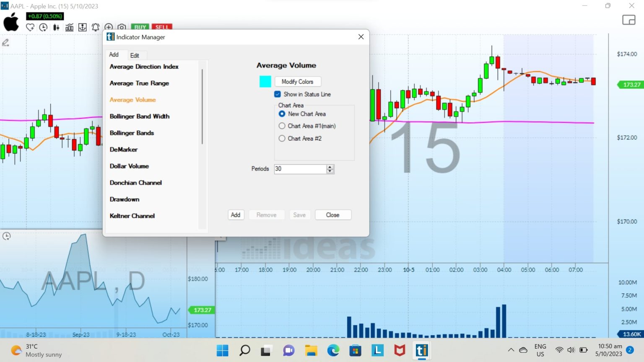Increase Periods using the stepper arrow
This screenshot has width=644, height=362.
[x=330, y=167]
